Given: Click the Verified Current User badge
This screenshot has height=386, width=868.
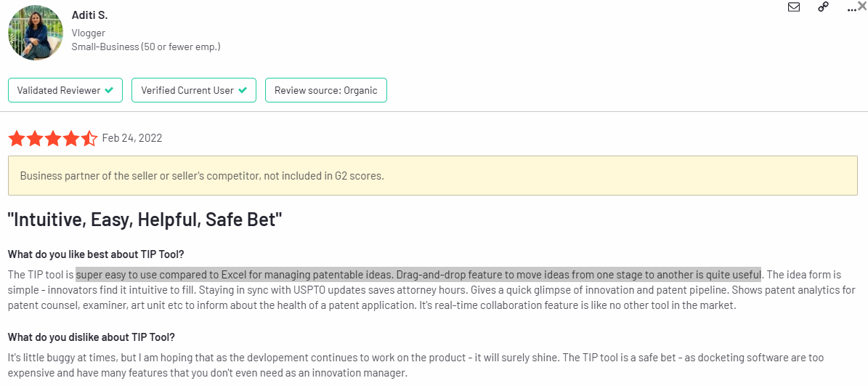Looking at the screenshot, I should [194, 90].
